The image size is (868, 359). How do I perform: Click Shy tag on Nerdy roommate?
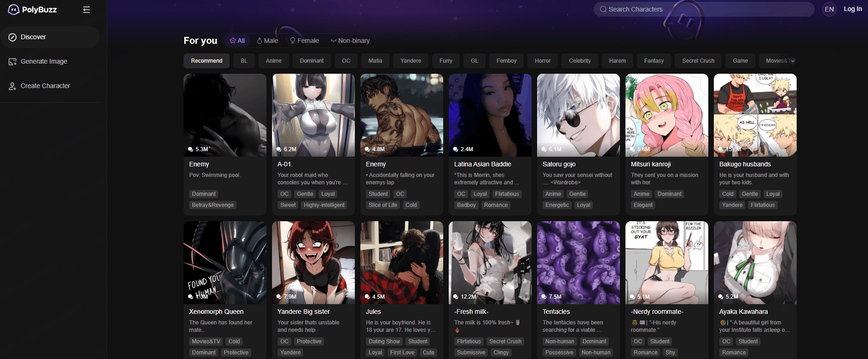670,353
